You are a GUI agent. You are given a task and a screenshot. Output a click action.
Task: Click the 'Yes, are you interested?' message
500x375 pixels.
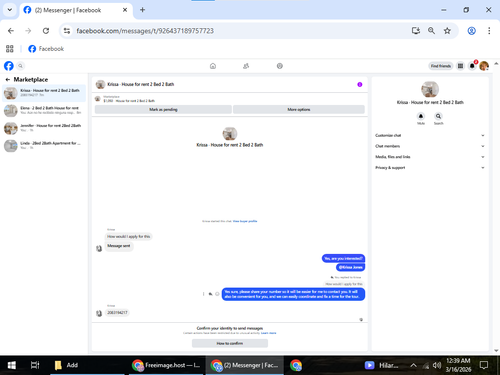click(x=343, y=258)
